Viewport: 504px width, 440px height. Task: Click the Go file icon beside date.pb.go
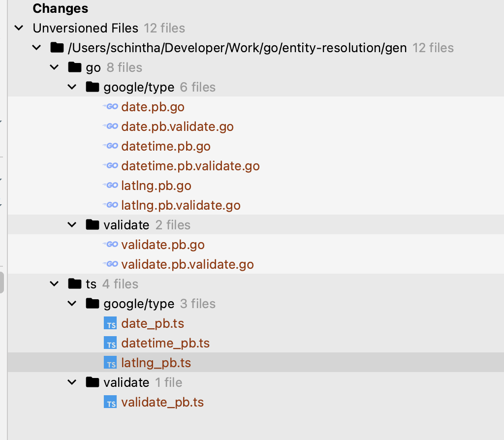tap(111, 107)
